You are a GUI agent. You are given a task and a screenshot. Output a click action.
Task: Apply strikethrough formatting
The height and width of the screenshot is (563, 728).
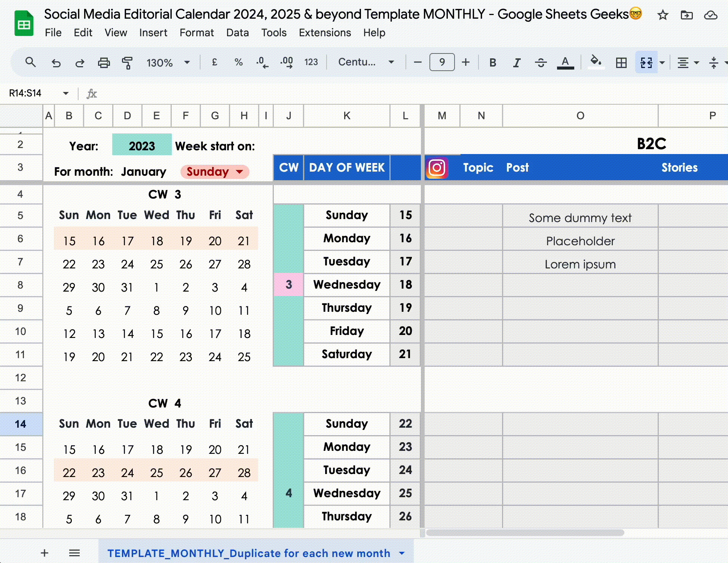tap(541, 62)
